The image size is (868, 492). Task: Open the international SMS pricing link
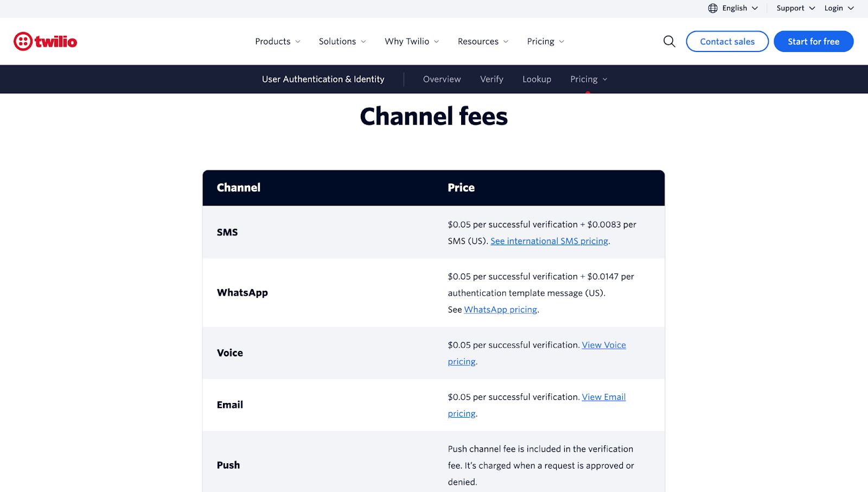tap(549, 241)
